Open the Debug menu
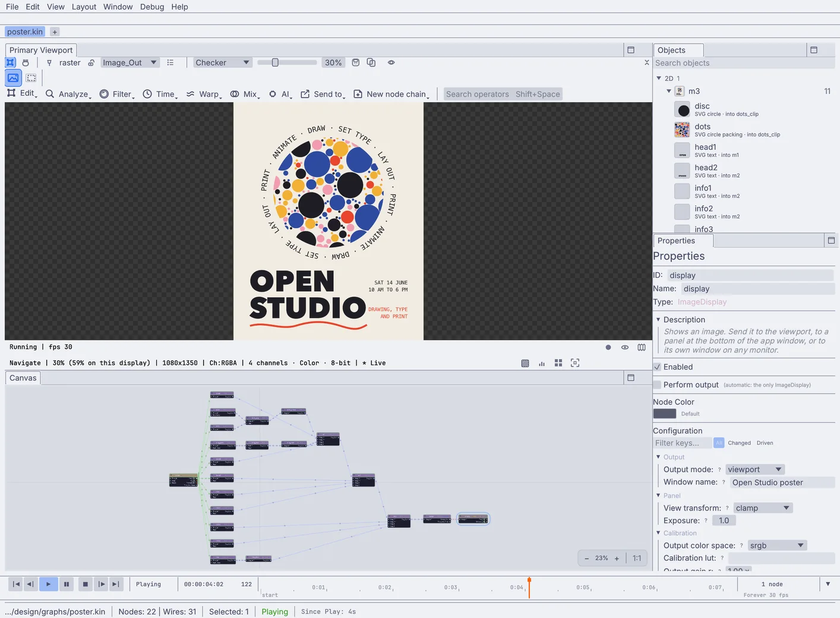 pos(152,7)
